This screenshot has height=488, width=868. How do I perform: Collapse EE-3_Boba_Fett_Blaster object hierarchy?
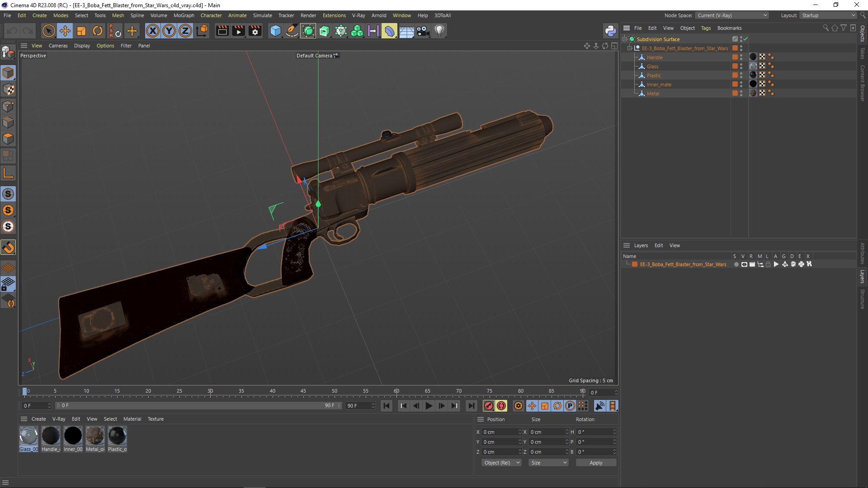point(629,48)
